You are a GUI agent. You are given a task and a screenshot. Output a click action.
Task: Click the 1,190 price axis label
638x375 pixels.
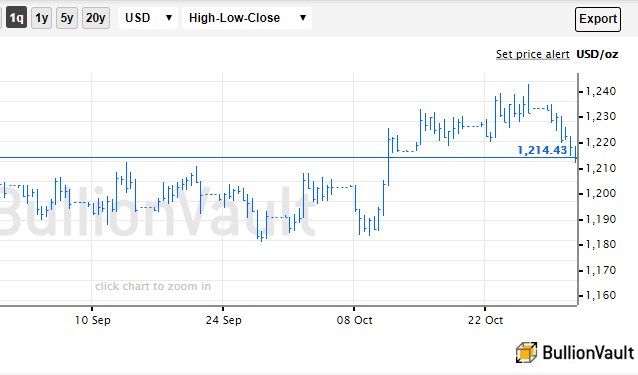click(601, 219)
